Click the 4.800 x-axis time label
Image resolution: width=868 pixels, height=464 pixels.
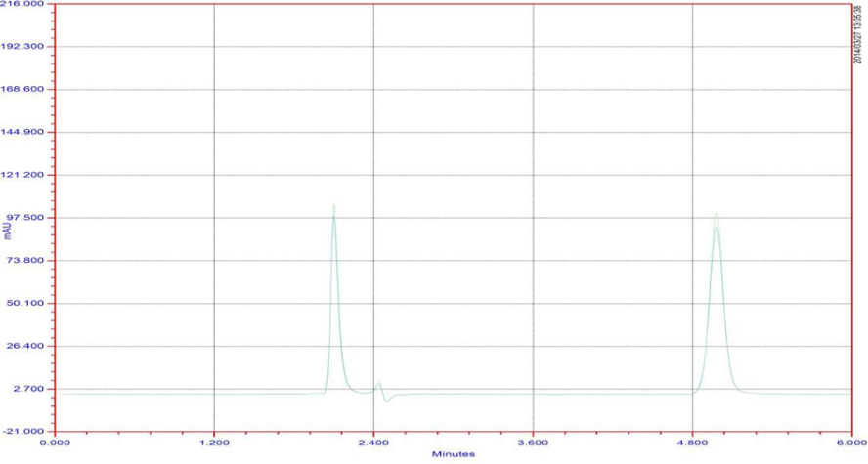(692, 443)
